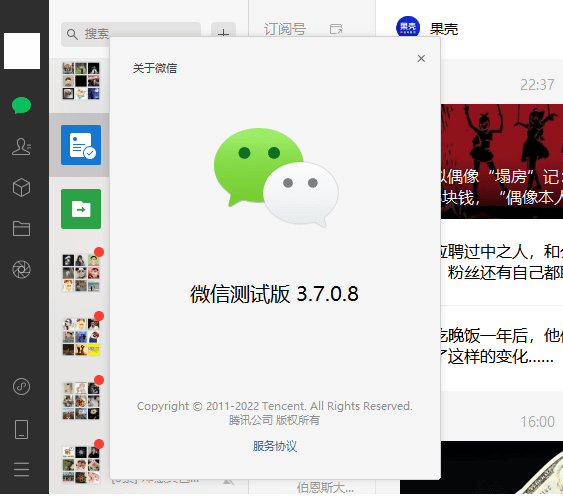Click the plus button beside search
563x497 pixels.
[223, 34]
